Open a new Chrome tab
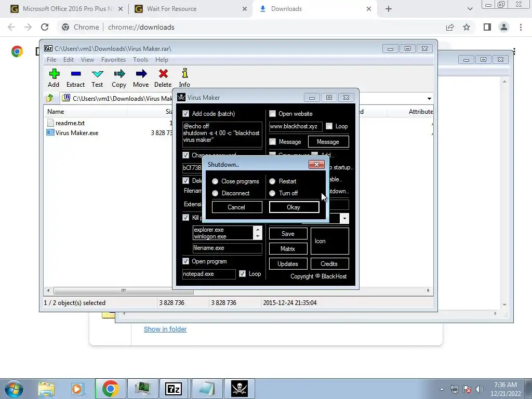The height and width of the screenshot is (399, 532). (389, 9)
